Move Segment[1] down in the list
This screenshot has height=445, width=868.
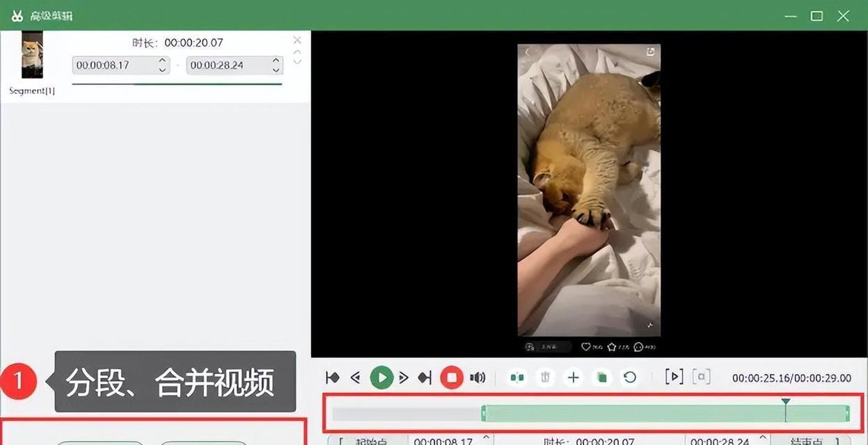pyautogui.click(x=297, y=62)
